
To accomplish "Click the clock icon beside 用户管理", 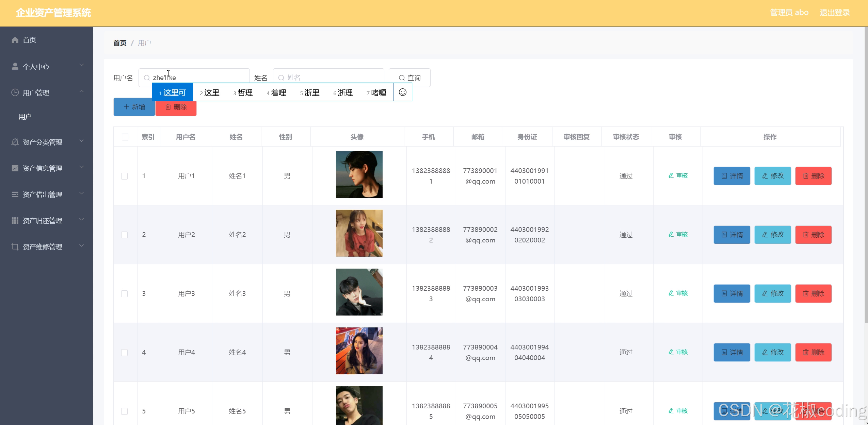I will (x=15, y=92).
